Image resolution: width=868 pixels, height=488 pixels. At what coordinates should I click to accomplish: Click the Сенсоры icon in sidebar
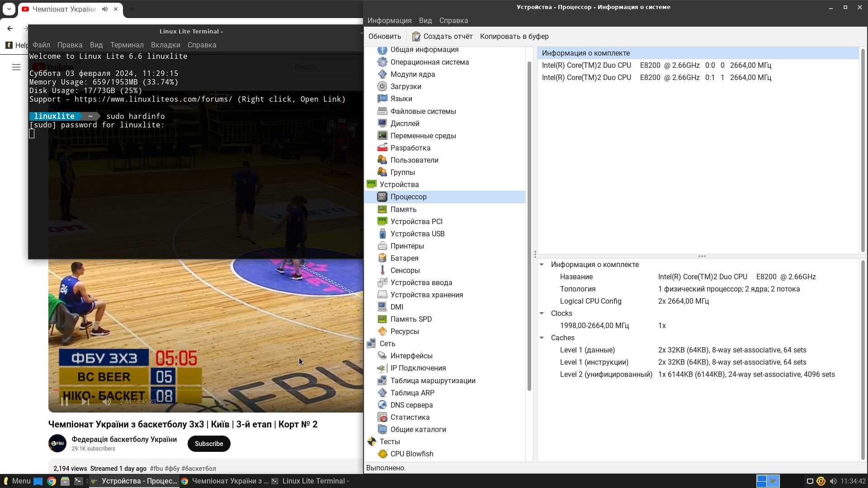(383, 270)
